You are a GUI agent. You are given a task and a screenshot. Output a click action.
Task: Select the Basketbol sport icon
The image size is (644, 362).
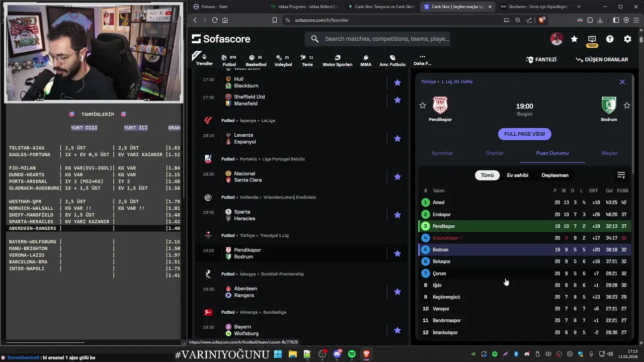[256, 60]
